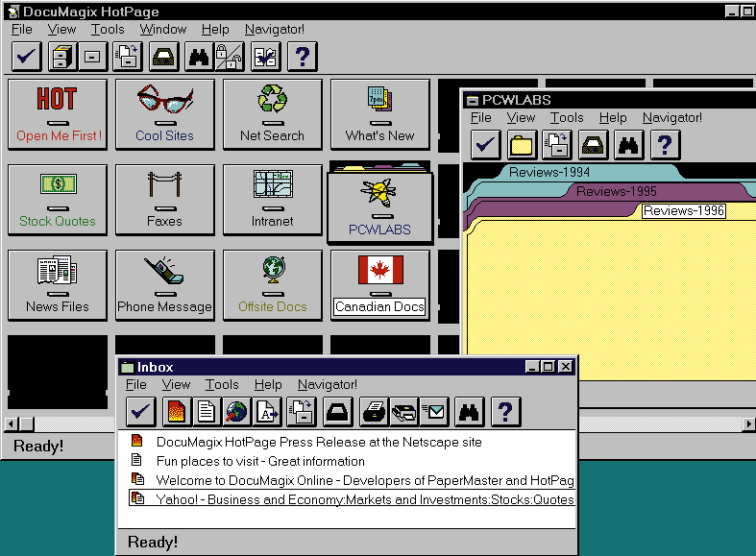Click the globe web icon in Inbox toolbar
This screenshot has width=756, height=556.
point(236,412)
